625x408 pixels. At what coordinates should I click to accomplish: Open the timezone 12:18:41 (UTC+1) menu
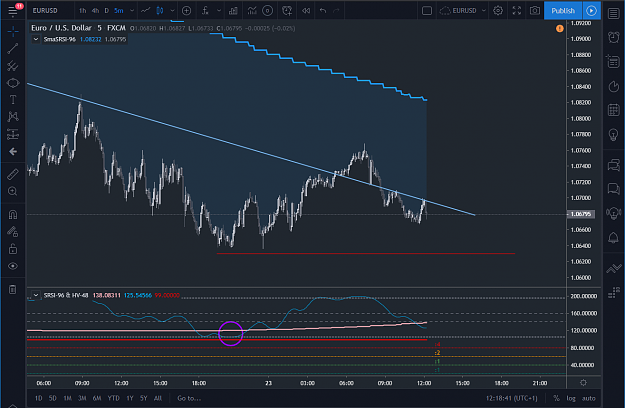point(511,398)
